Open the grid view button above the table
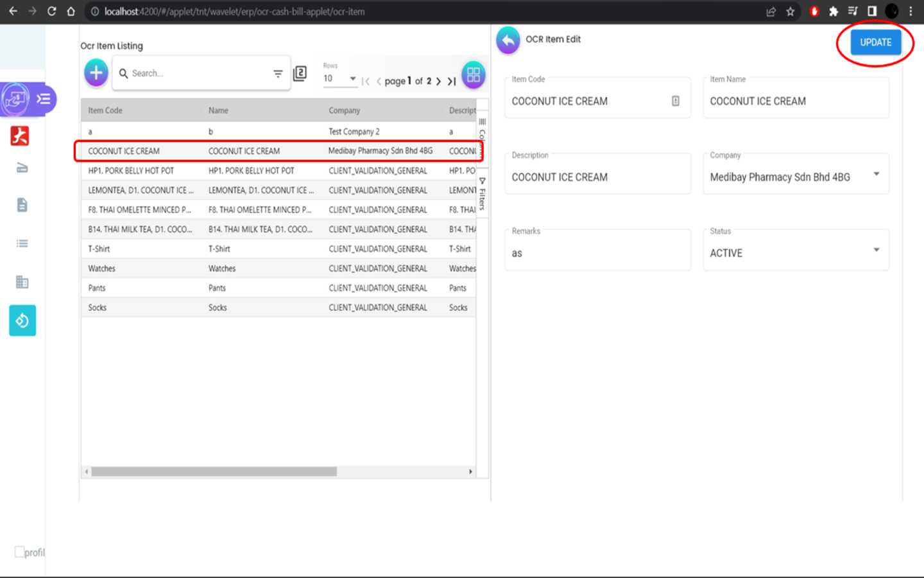Viewport: 924px width, 578px height. pos(473,75)
